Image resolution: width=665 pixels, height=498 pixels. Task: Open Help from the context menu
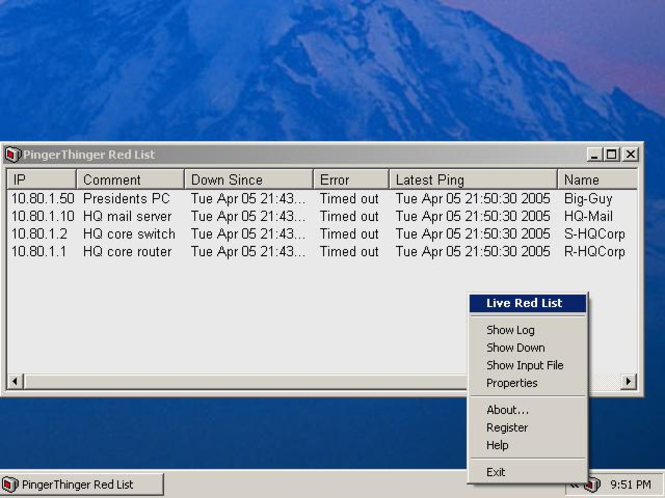click(x=528, y=445)
